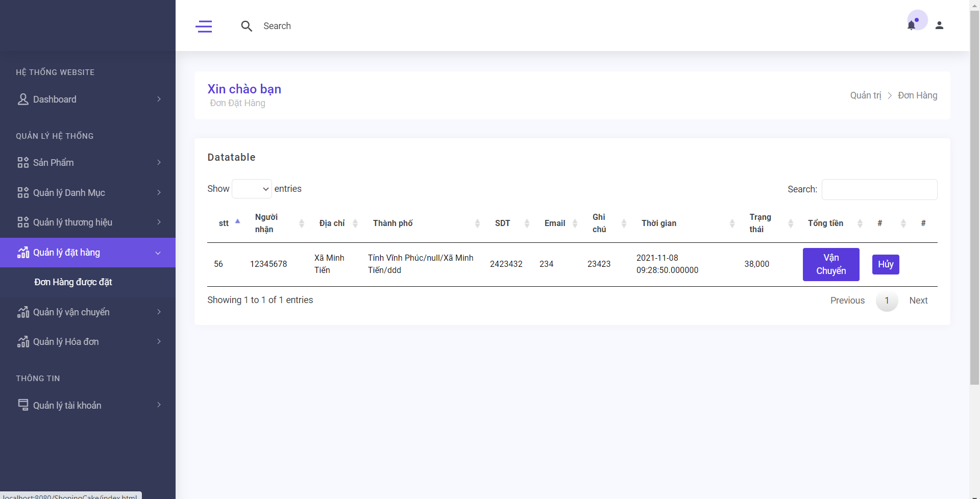Expand Quản lý vận chuyển chevron
980x499 pixels.
159,312
